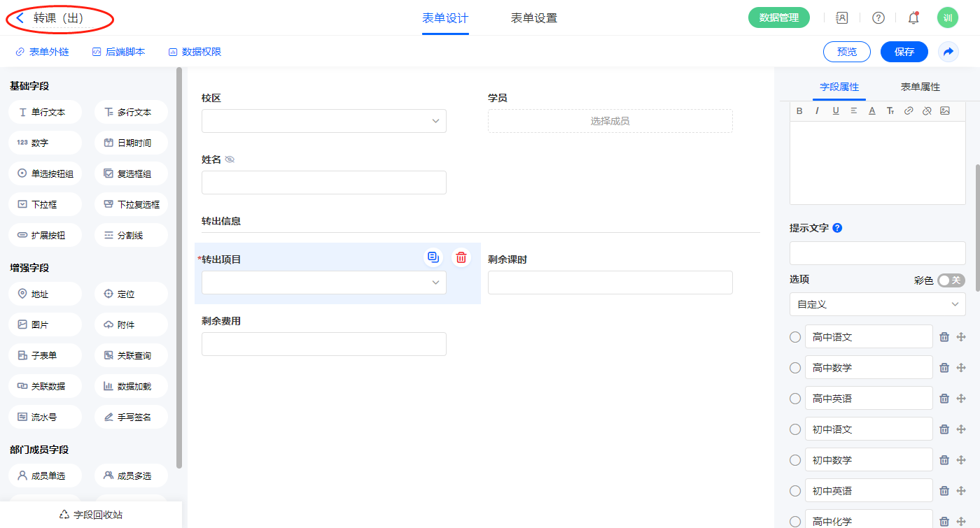Toggle the 彩色 color switch
The height and width of the screenshot is (528, 980).
pos(951,280)
